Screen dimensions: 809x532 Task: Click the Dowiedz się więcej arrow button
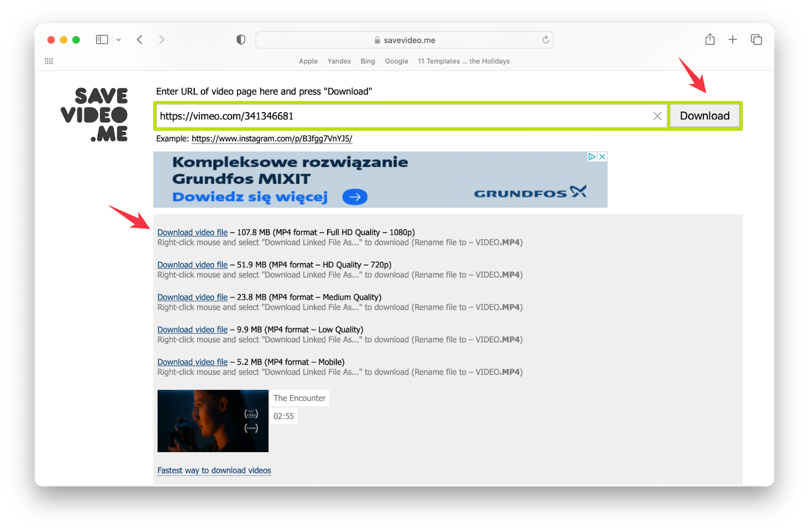[x=355, y=197]
